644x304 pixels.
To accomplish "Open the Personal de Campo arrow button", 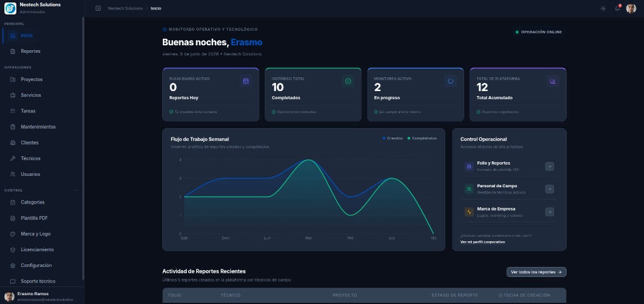I will pyautogui.click(x=550, y=189).
